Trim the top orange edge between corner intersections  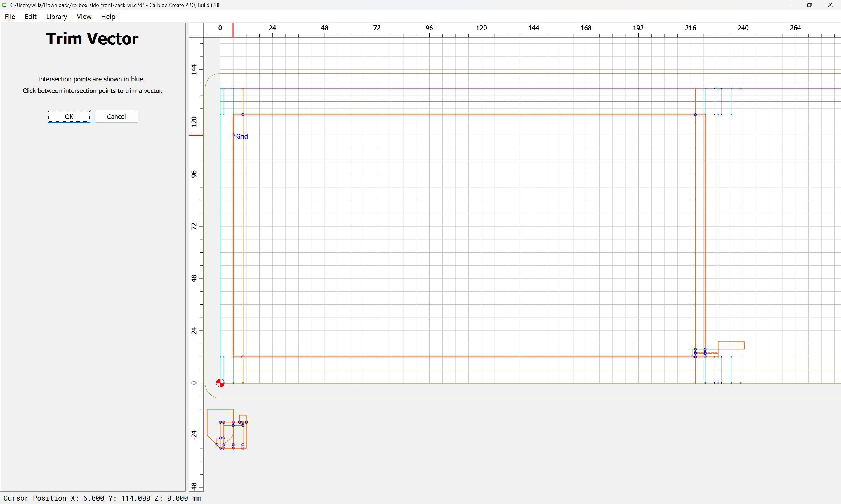point(469,115)
